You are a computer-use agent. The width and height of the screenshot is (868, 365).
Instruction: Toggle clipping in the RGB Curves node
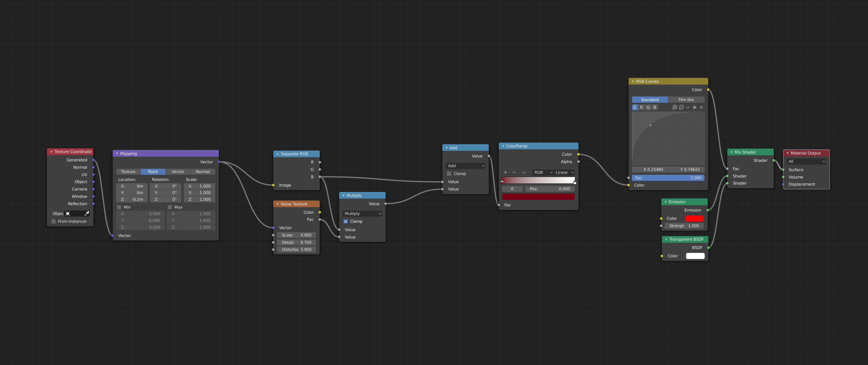point(694,107)
